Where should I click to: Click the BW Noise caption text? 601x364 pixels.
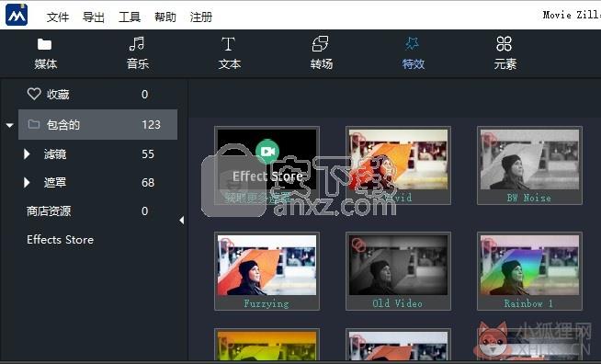[x=529, y=198]
